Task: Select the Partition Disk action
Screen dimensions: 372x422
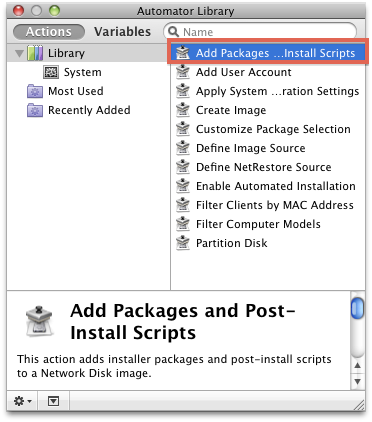Action: [268, 243]
